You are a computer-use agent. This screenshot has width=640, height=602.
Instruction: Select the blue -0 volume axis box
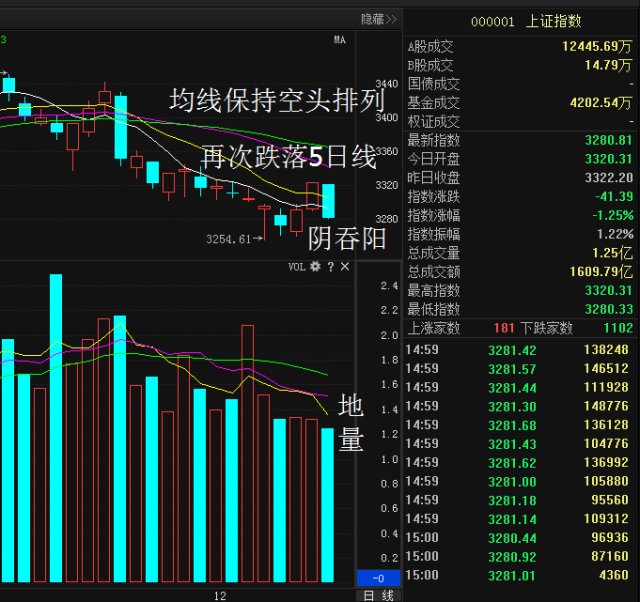[x=378, y=578]
